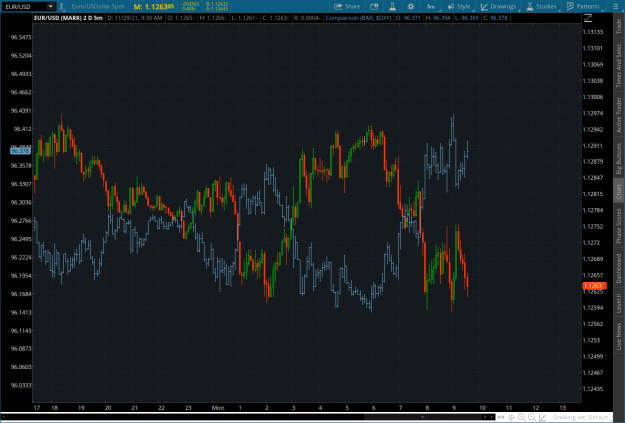Viewport: 625px width, 423px height.
Task: Open the Level II sidebar tab
Action: (x=619, y=303)
